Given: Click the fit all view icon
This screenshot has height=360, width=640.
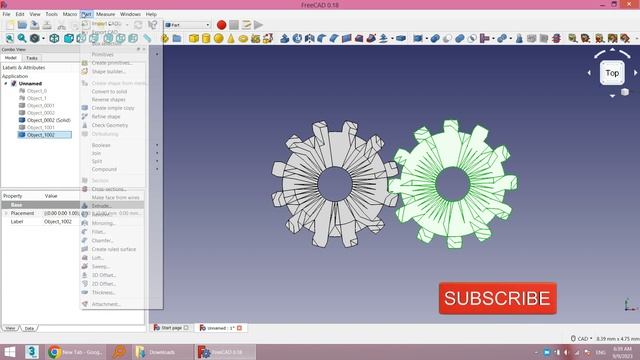Looking at the screenshot, I should coord(9,38).
